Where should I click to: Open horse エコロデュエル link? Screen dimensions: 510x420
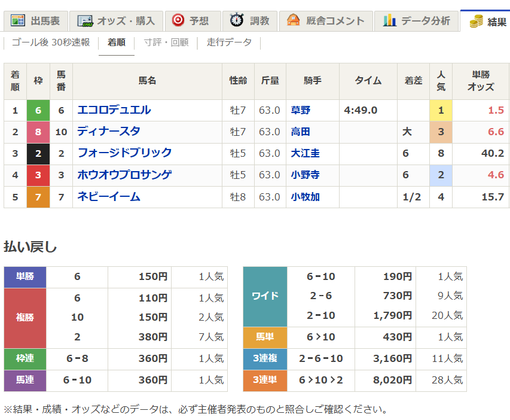point(114,110)
